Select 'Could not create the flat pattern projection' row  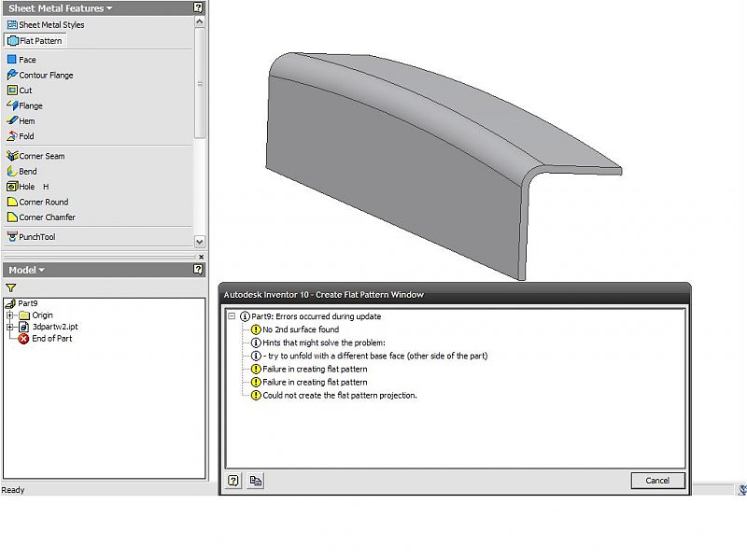click(334, 395)
